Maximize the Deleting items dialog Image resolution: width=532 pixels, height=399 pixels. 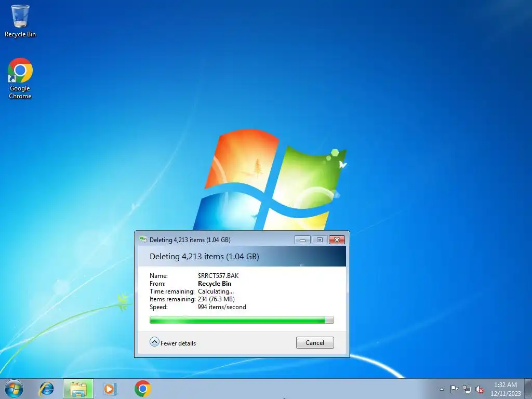tap(320, 240)
